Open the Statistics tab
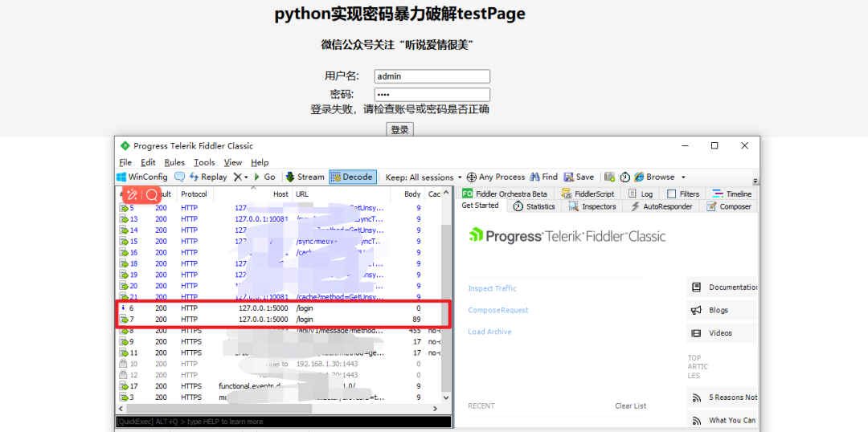868x432 pixels. pyautogui.click(x=534, y=206)
